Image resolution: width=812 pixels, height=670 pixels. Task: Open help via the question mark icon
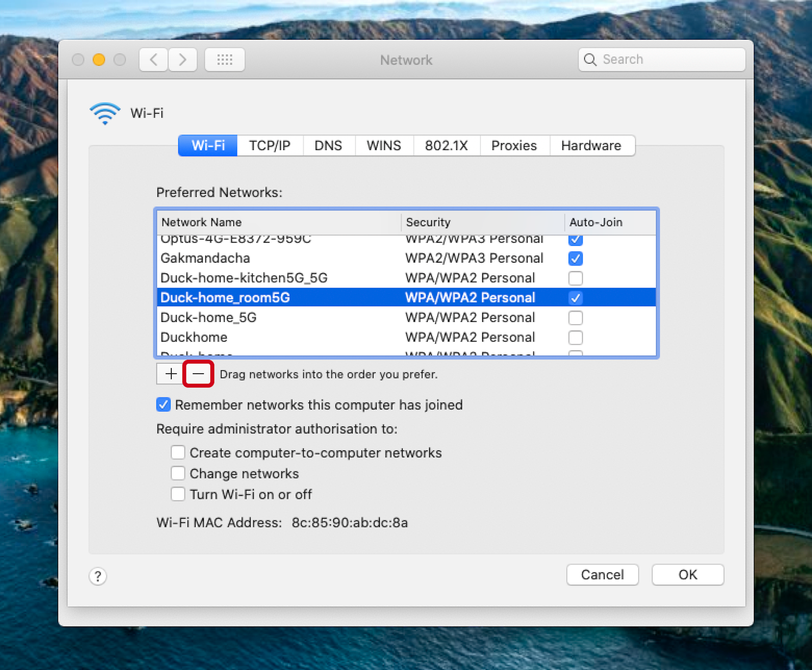coord(97,576)
